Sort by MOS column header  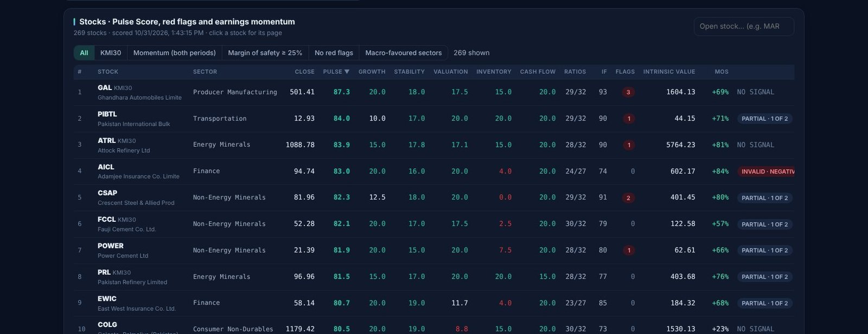click(x=722, y=72)
